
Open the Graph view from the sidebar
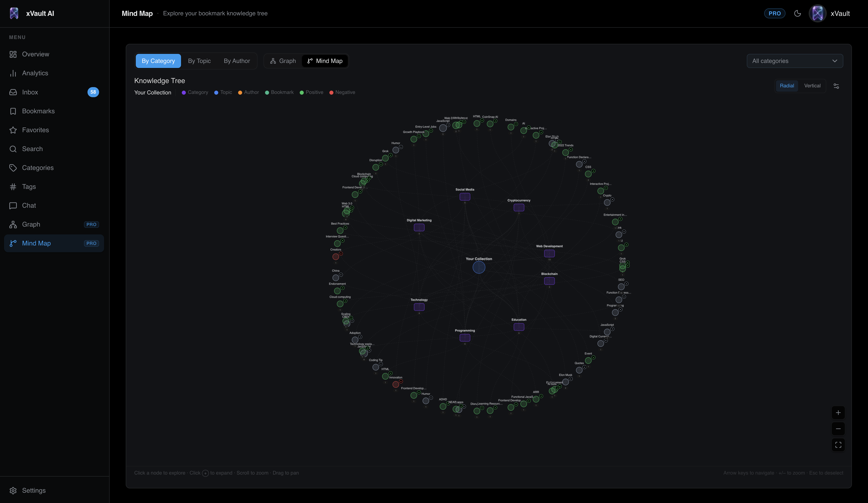coord(31,224)
